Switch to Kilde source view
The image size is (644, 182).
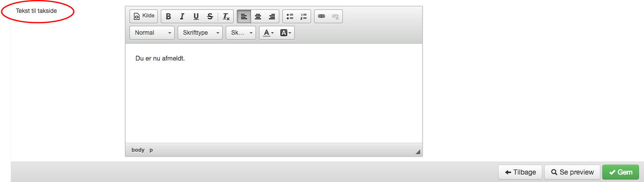click(144, 16)
